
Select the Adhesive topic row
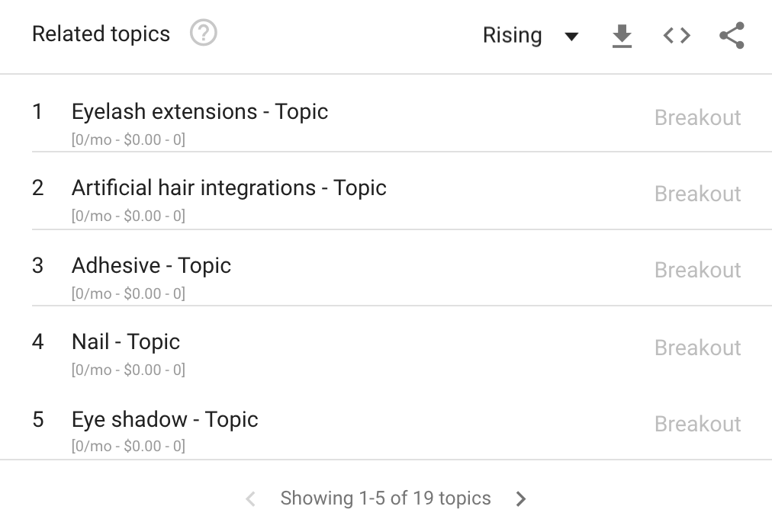pyautogui.click(x=151, y=266)
